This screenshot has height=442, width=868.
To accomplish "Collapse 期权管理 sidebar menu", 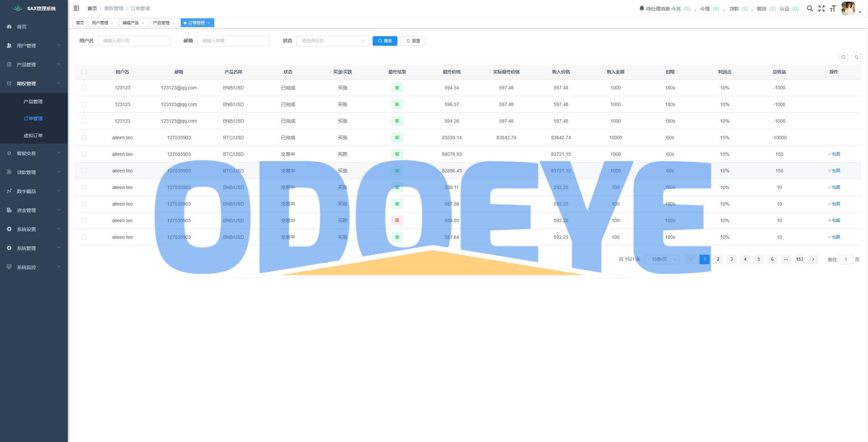I will (34, 83).
